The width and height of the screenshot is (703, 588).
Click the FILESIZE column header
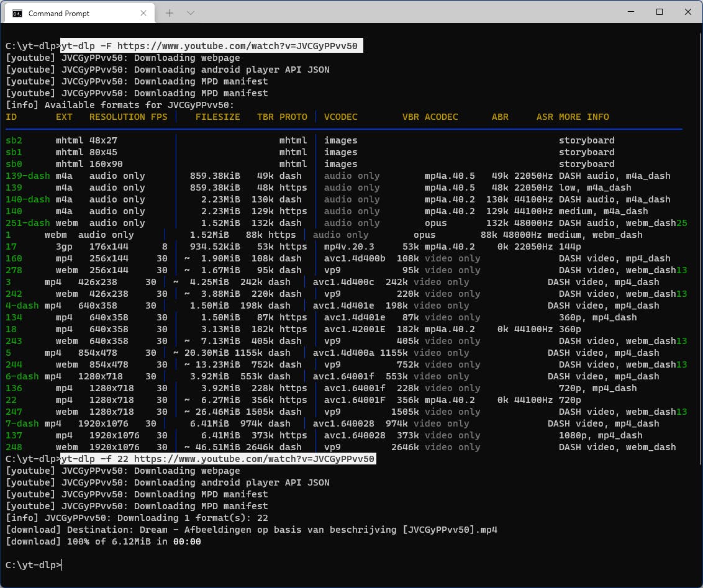click(217, 117)
